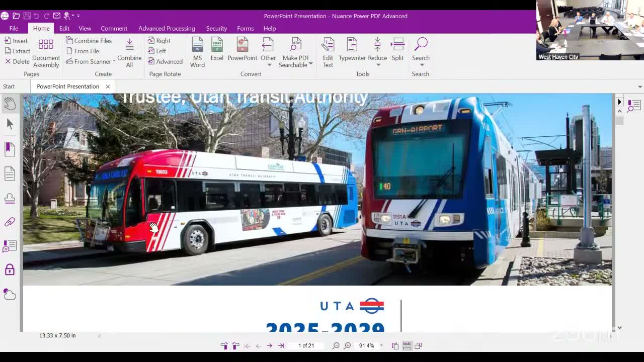This screenshot has width=644, height=362.
Task: Select the Hand tool in left sidebar
Action: point(10,104)
